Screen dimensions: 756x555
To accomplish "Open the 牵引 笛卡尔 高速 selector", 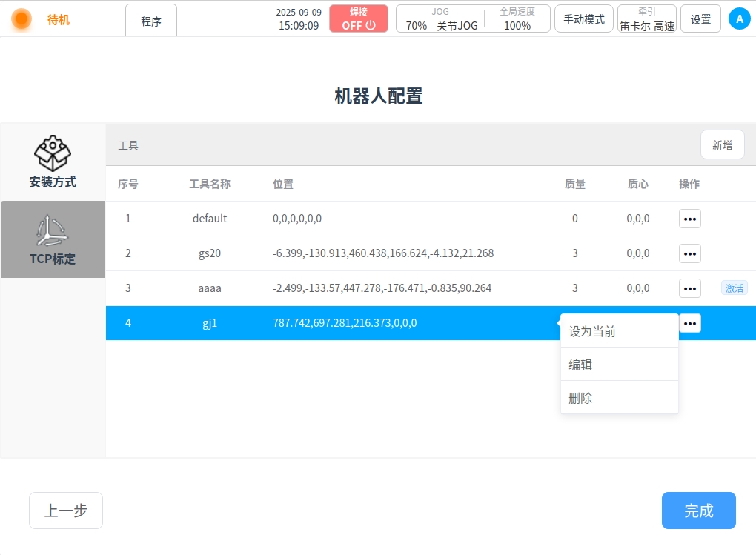I will tap(646, 19).
